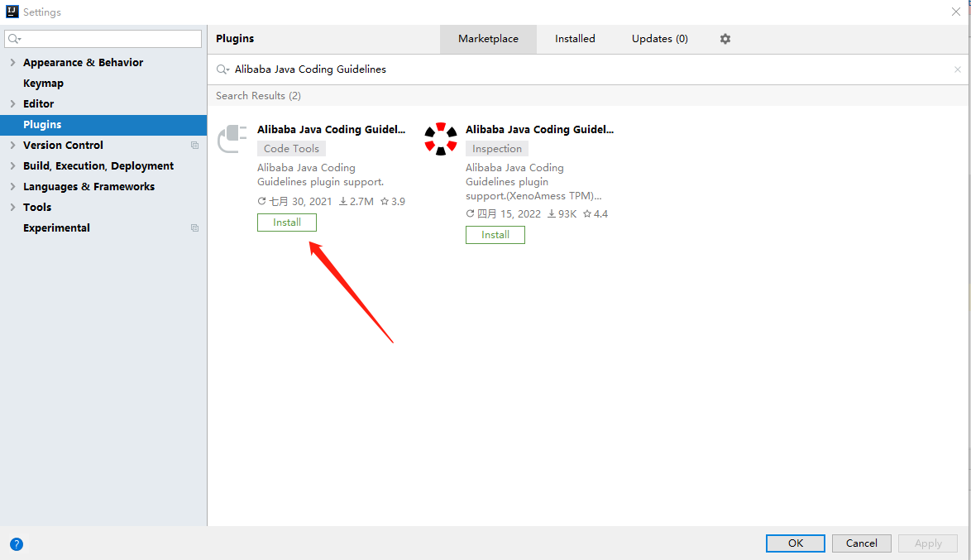Screen dimensions: 971x560
Task: Click the Search Results (2) header
Action: coord(258,95)
